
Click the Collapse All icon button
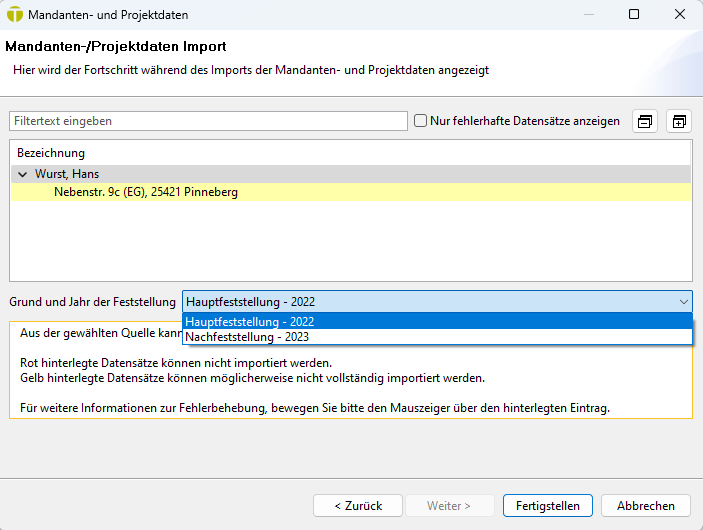(646, 121)
